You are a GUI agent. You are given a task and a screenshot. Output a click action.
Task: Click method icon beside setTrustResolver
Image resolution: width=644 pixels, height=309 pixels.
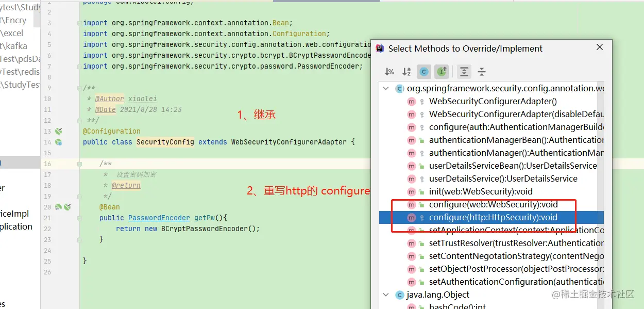click(412, 243)
